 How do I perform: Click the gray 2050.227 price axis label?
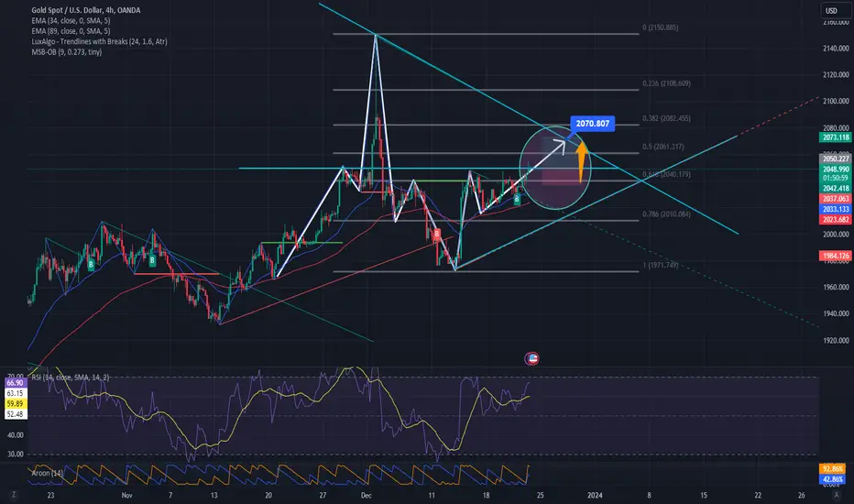click(836, 159)
